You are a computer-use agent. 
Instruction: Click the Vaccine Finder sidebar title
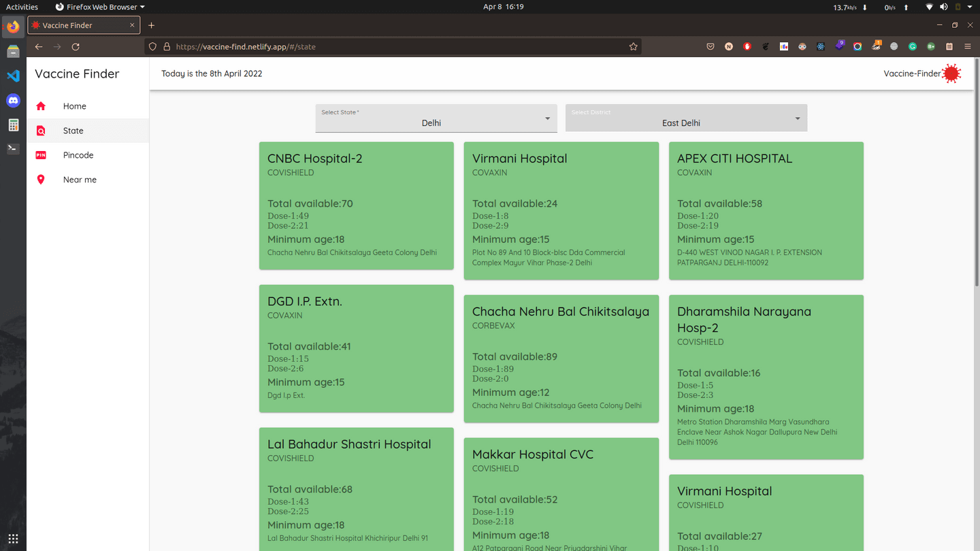coord(77,73)
